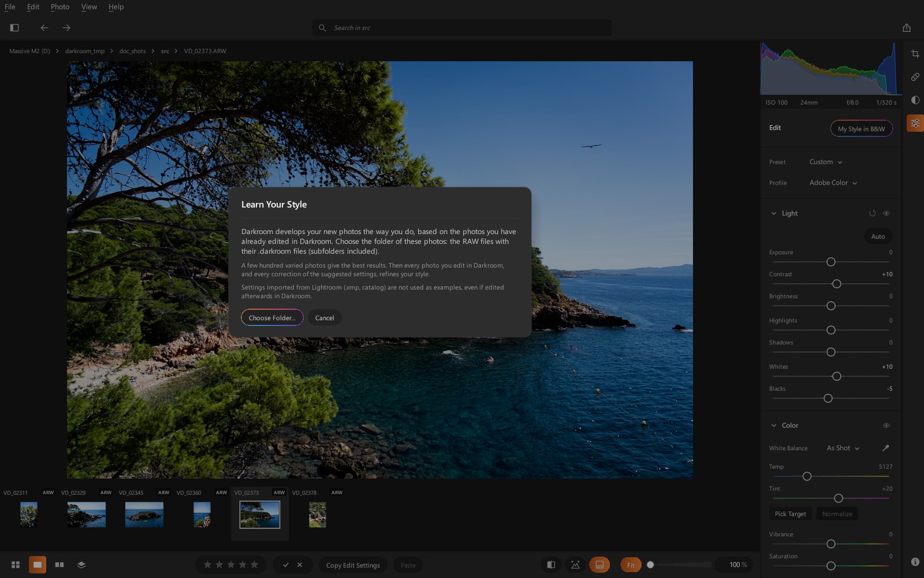This screenshot has width=924, height=578.
Task: Open the Photo menu
Action: pyautogui.click(x=60, y=7)
